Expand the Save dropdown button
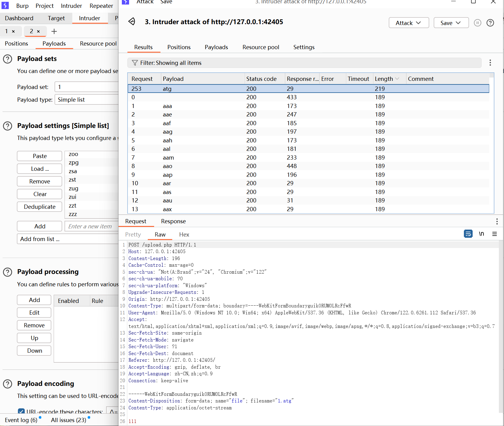This screenshot has height=426, width=504. click(451, 23)
